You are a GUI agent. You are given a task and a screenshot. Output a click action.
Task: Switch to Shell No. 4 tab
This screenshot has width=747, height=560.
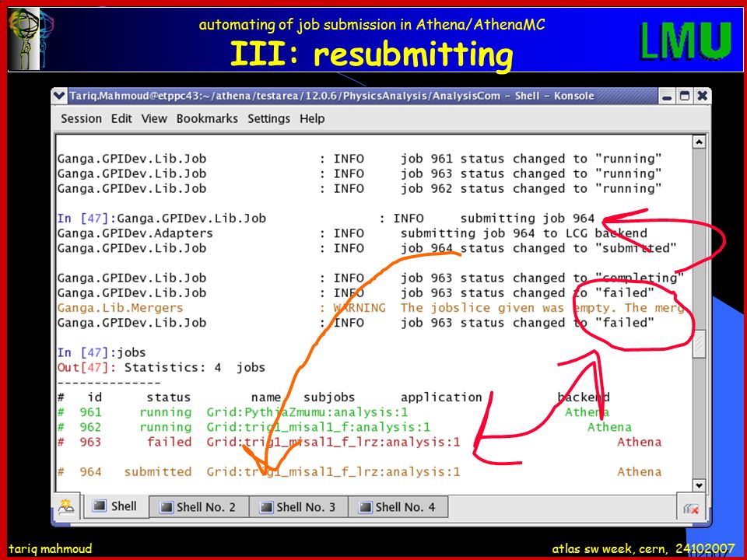tap(398, 507)
